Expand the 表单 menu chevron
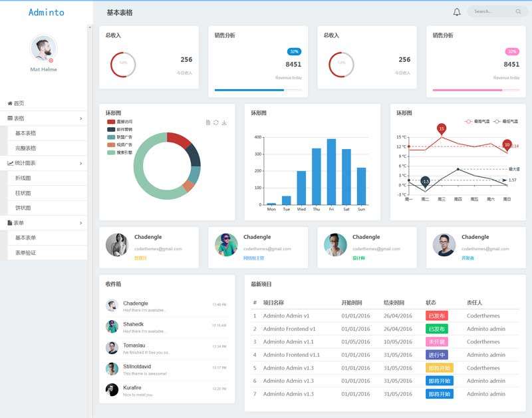This screenshot has height=418, width=532. pyautogui.click(x=81, y=223)
